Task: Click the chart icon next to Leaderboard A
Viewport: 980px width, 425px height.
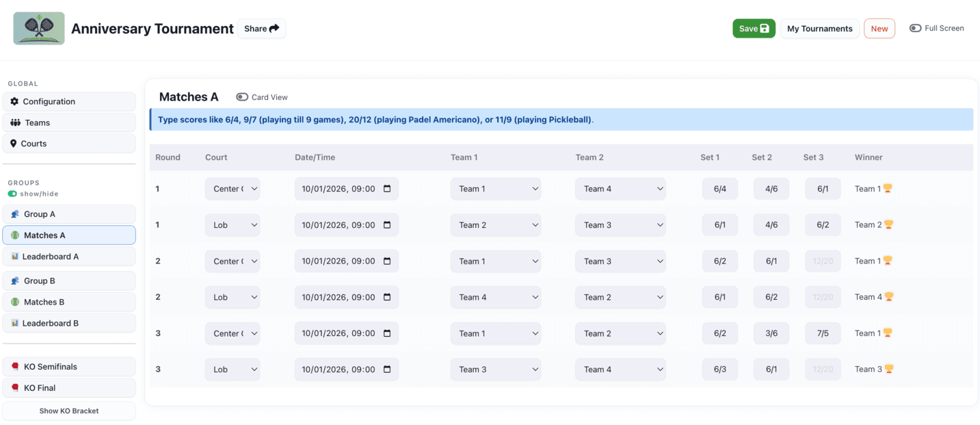Action: pos(15,257)
